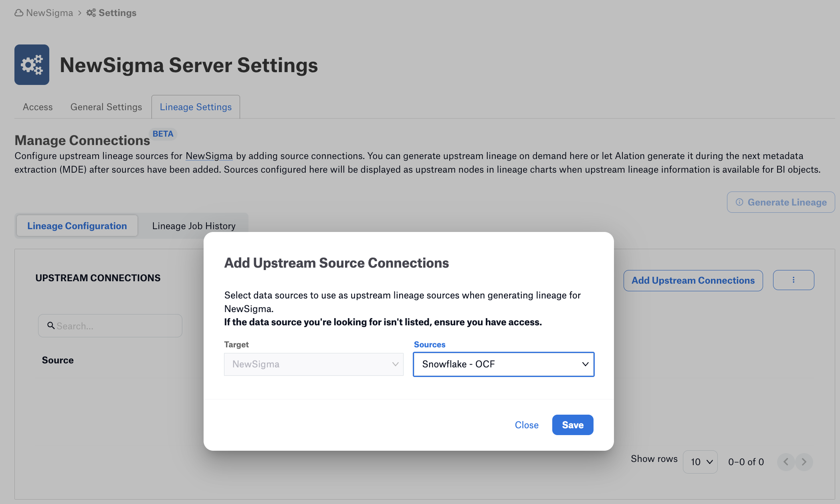The width and height of the screenshot is (840, 504).
Task: Open the Show rows 10 dropdown
Action: pyautogui.click(x=700, y=462)
